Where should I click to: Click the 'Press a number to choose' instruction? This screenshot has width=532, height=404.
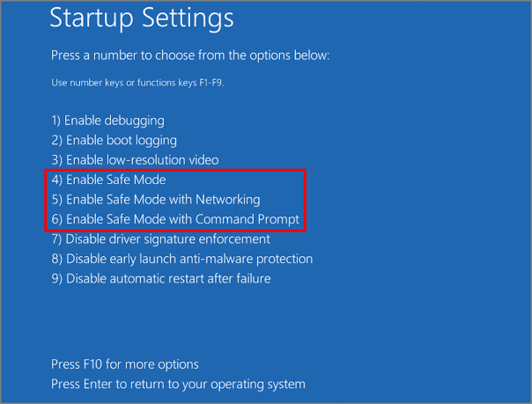point(189,55)
